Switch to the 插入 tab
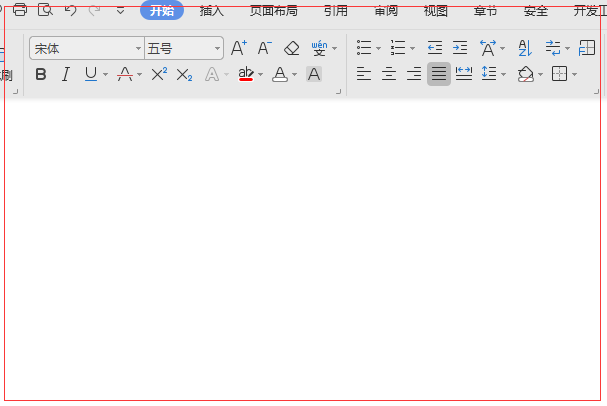The image size is (607, 406). [211, 10]
